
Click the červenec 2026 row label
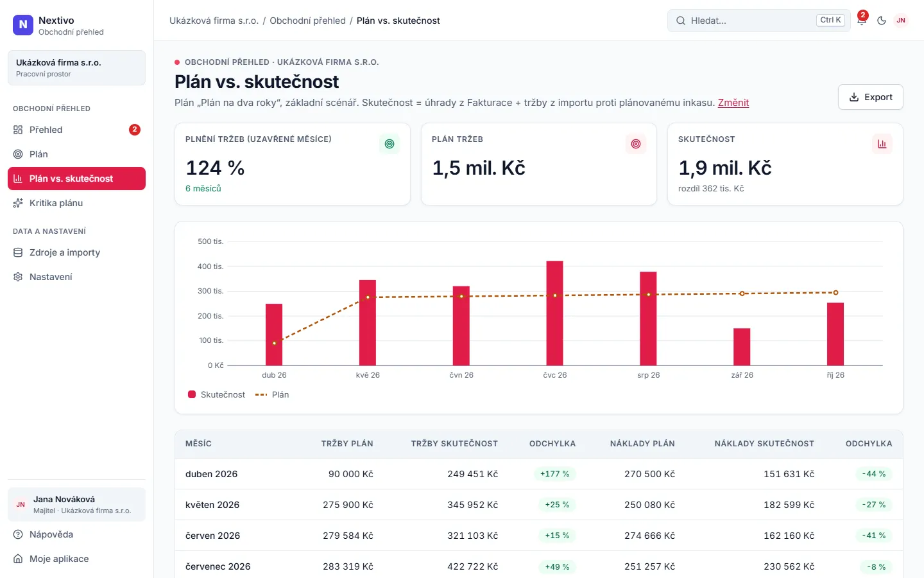pos(218,566)
